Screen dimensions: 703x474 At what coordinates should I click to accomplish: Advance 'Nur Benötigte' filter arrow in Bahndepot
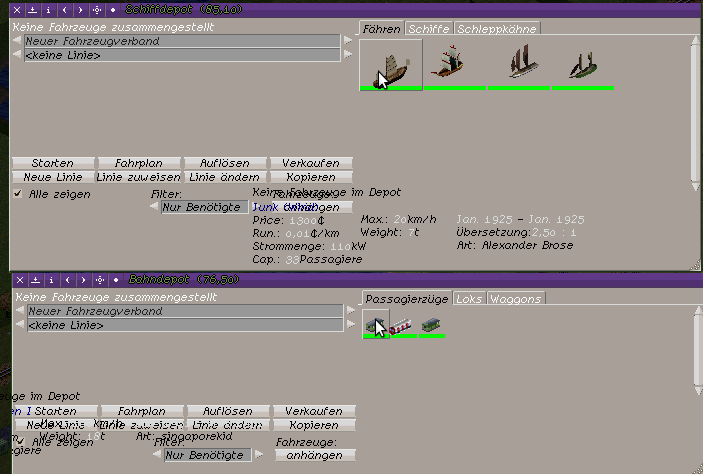pyautogui.click(x=259, y=455)
